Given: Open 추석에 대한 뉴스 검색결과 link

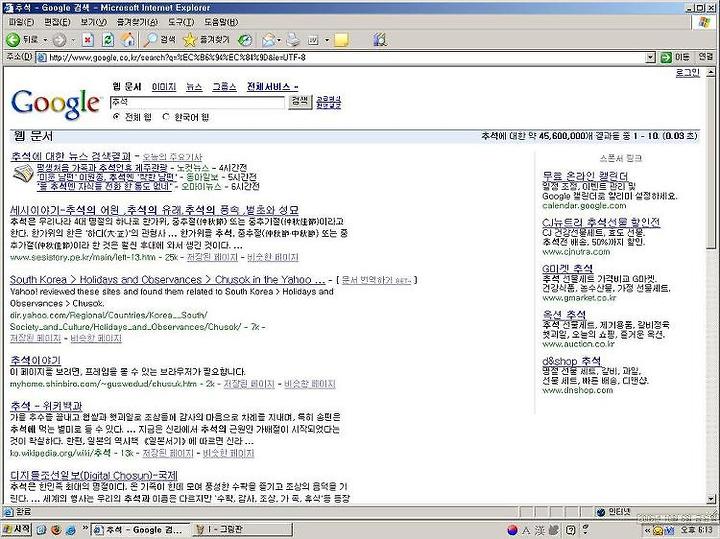Looking at the screenshot, I should click(71, 156).
